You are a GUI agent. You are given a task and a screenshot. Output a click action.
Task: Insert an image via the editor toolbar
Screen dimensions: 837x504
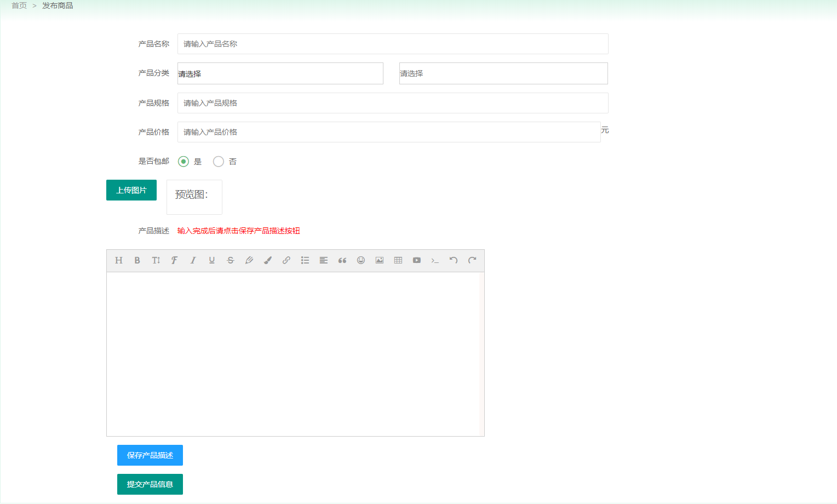tap(380, 260)
